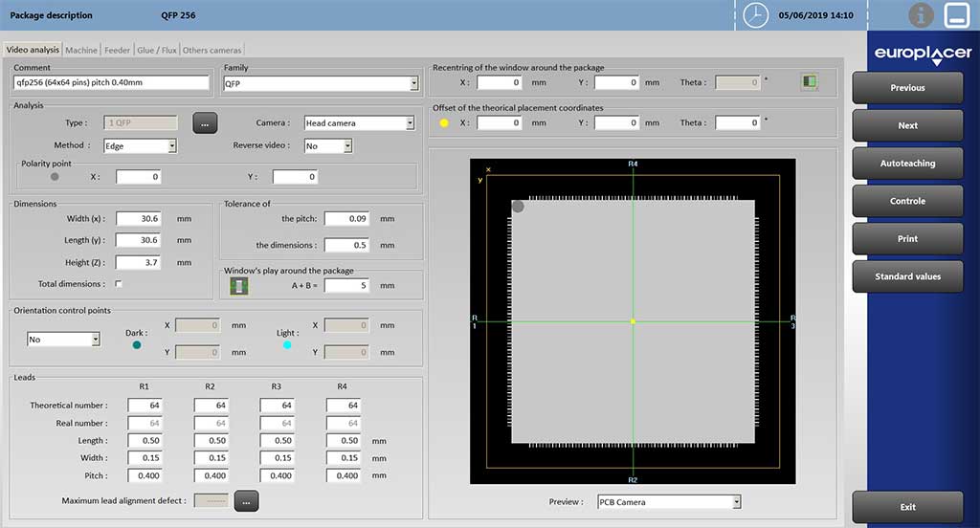
Task: Click the Comment text field
Action: tap(111, 83)
